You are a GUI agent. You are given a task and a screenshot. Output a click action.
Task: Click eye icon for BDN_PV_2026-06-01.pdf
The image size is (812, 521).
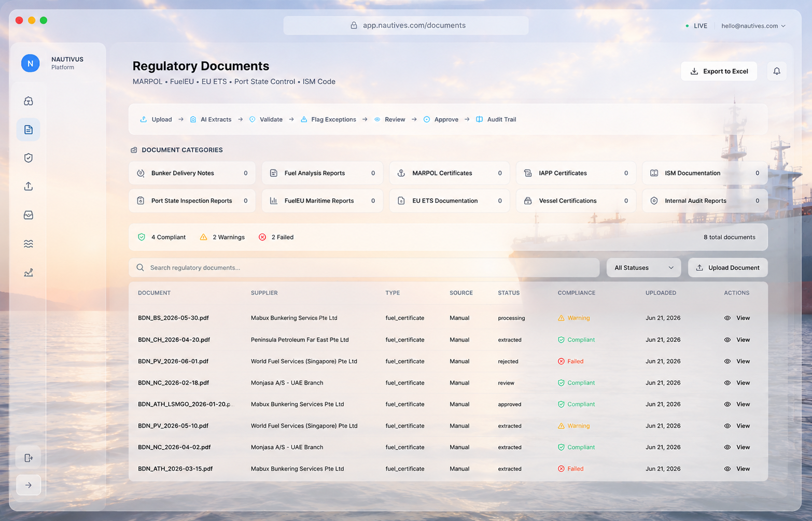click(727, 361)
